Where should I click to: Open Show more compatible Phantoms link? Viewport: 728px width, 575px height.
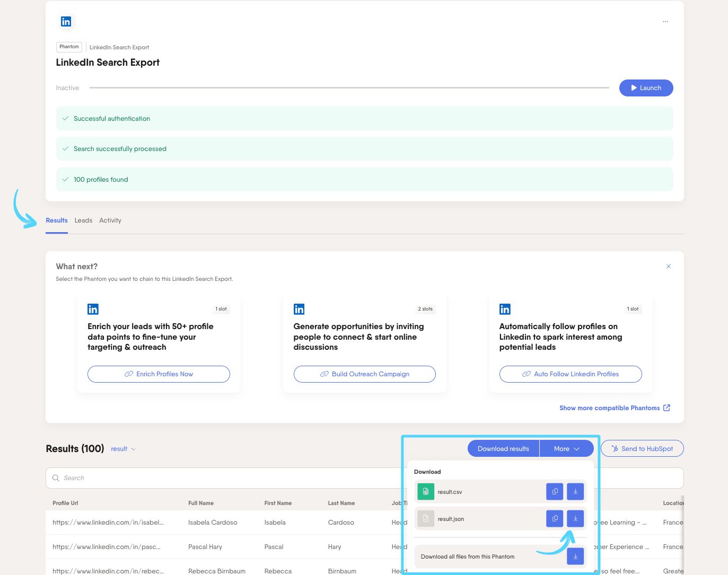(x=615, y=408)
